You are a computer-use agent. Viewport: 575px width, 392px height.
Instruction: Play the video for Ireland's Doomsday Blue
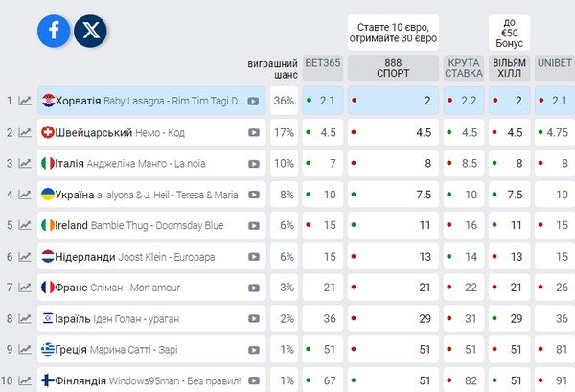[x=254, y=226]
